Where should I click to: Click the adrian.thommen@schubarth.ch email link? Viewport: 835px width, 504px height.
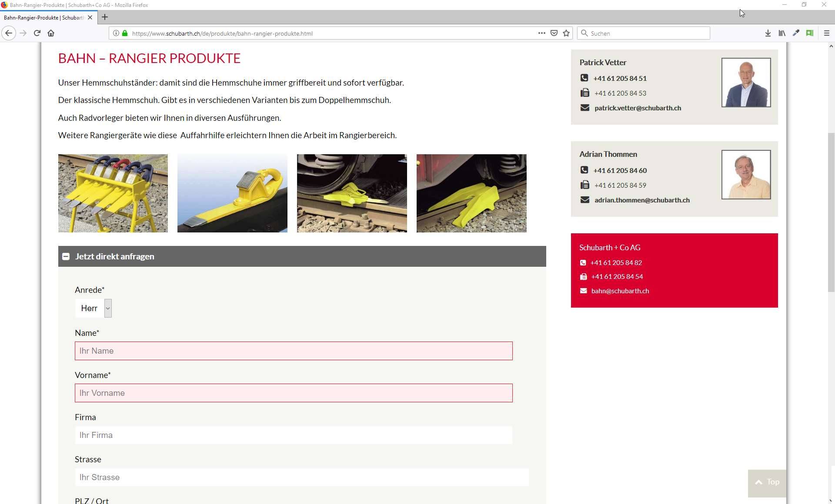tap(642, 200)
